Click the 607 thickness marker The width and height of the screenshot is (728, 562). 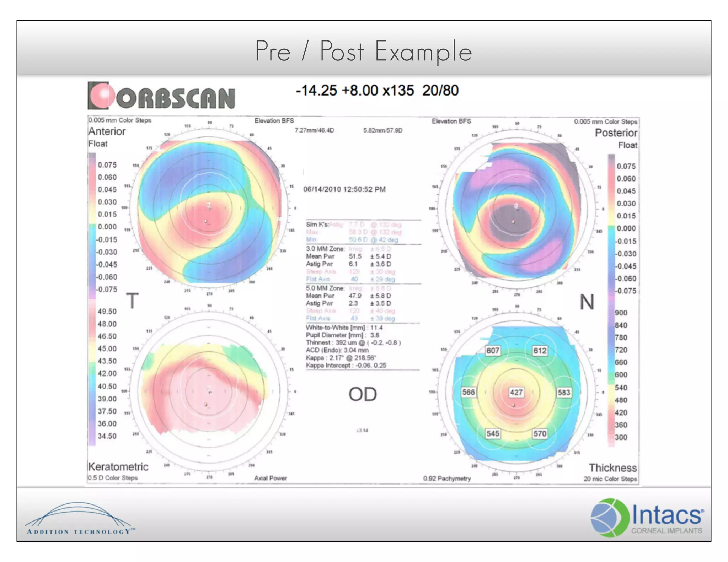pos(493,351)
